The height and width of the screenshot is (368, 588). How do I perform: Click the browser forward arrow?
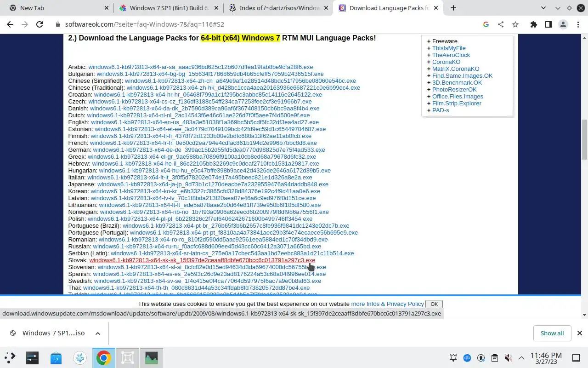25,24
